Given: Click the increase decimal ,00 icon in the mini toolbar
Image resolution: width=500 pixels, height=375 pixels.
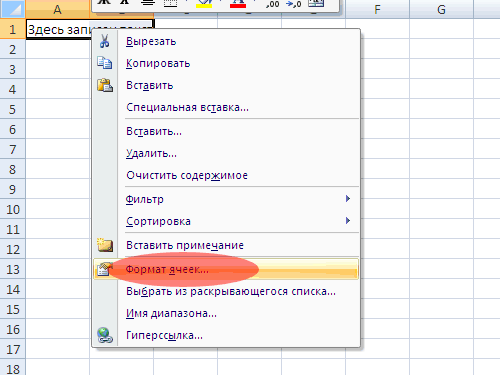Looking at the screenshot, I should (x=273, y=4).
